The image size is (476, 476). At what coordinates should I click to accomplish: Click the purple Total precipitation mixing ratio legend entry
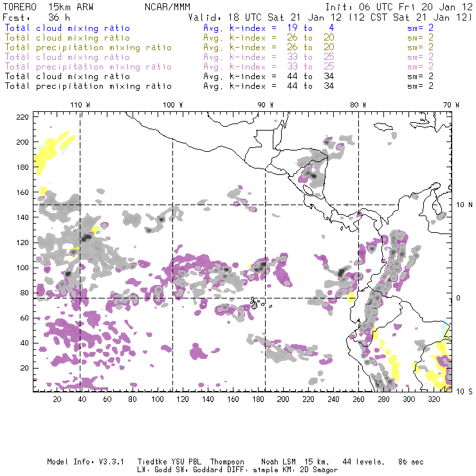(88, 66)
